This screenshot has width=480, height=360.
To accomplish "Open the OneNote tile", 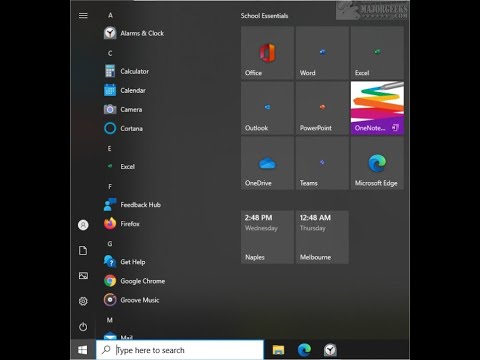I will 377,108.
